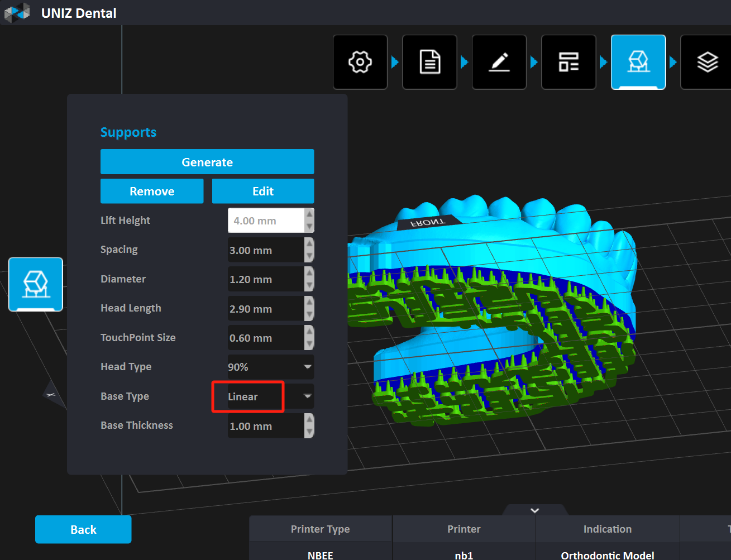Decrease Lift Height with down arrow
This screenshot has width=731, height=560.
309,227
